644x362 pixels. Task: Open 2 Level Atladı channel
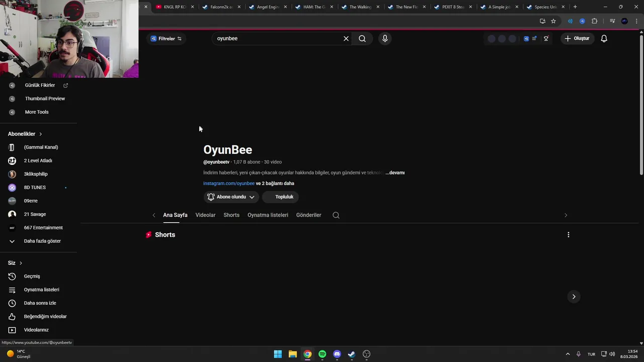(39, 161)
